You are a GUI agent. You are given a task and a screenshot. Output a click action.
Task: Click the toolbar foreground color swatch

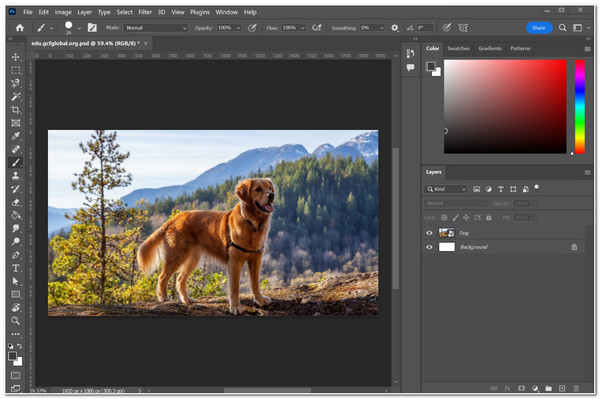12,356
